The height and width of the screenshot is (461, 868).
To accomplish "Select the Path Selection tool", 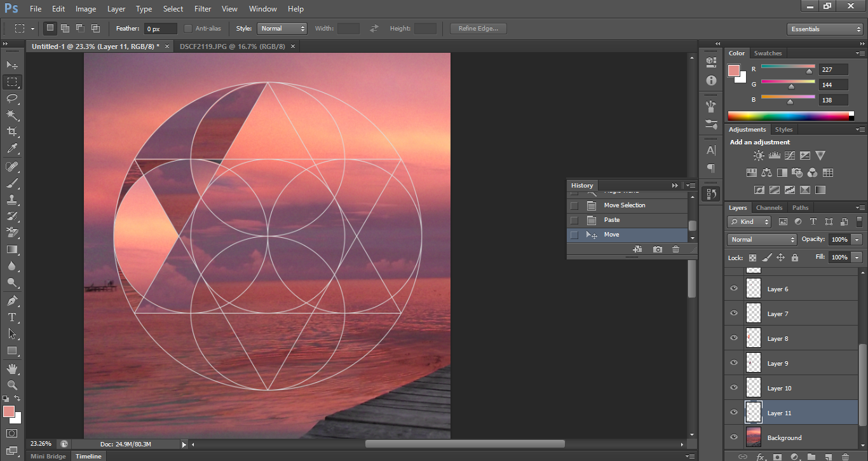I will [12, 333].
